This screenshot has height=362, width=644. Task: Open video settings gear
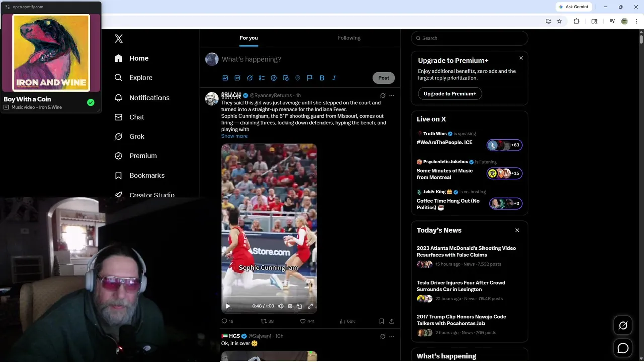[290, 306]
